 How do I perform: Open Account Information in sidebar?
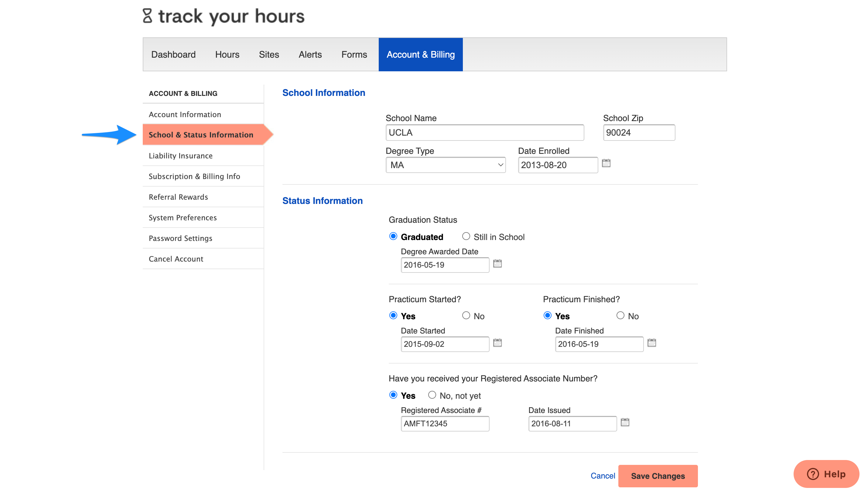pos(203,114)
